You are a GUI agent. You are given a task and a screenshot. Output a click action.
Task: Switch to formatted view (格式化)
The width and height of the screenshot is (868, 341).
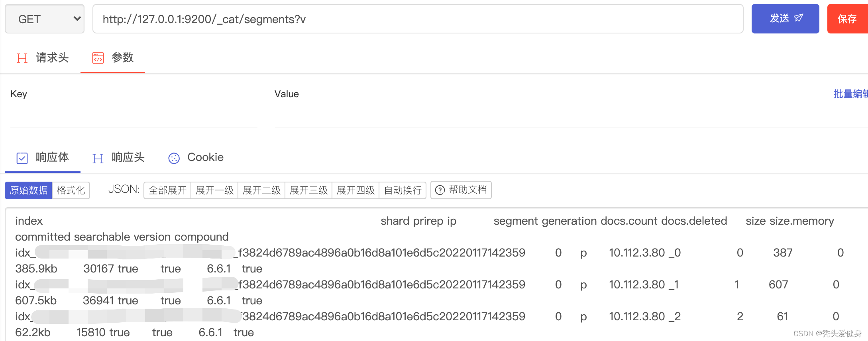71,190
